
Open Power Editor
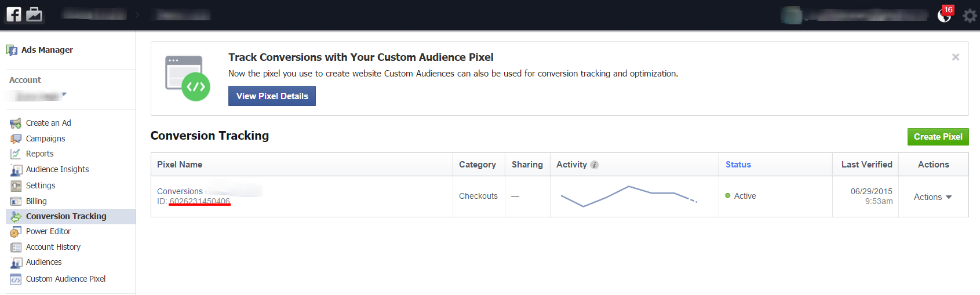tap(48, 231)
